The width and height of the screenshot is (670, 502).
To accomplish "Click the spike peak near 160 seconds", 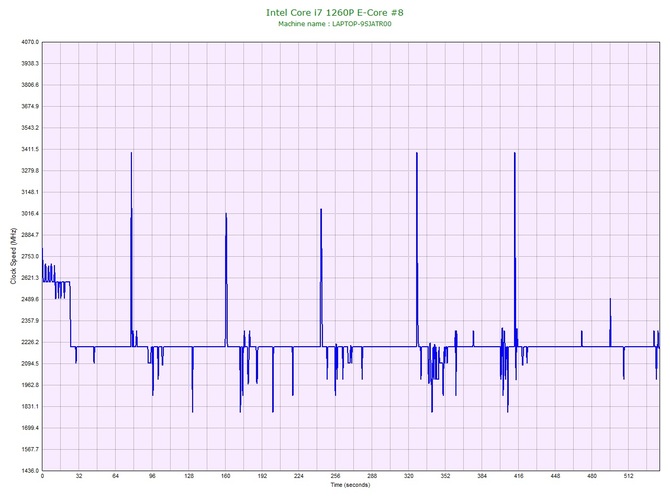I will click(226, 214).
